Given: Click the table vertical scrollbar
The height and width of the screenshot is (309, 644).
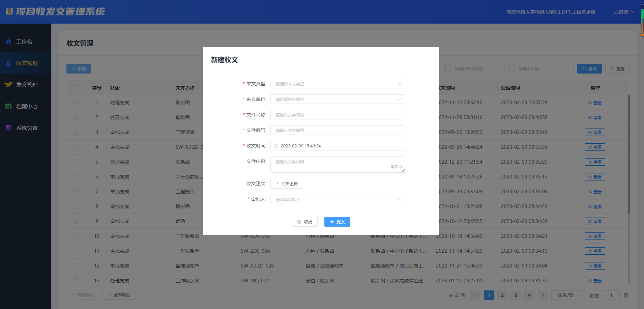Looking at the screenshot, I should tap(629, 154).
